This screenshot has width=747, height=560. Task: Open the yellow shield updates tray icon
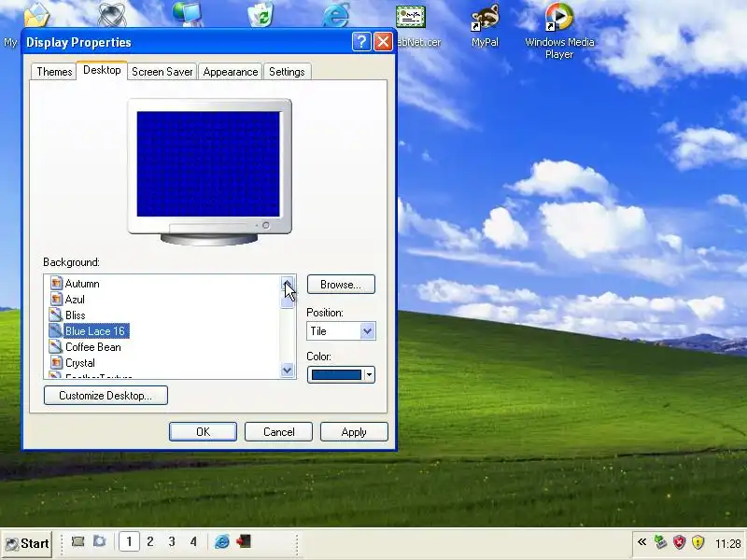click(698, 542)
